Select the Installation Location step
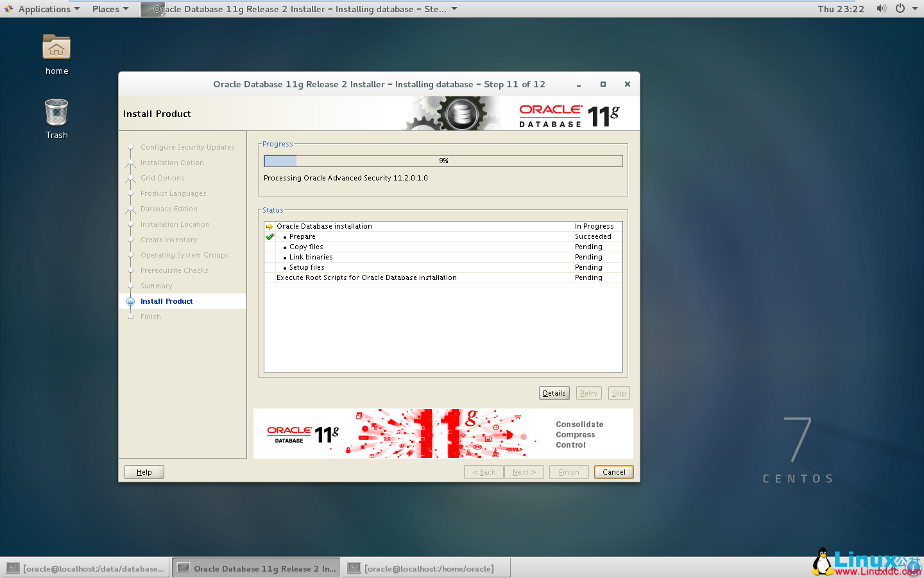924x578 pixels. pyautogui.click(x=175, y=224)
